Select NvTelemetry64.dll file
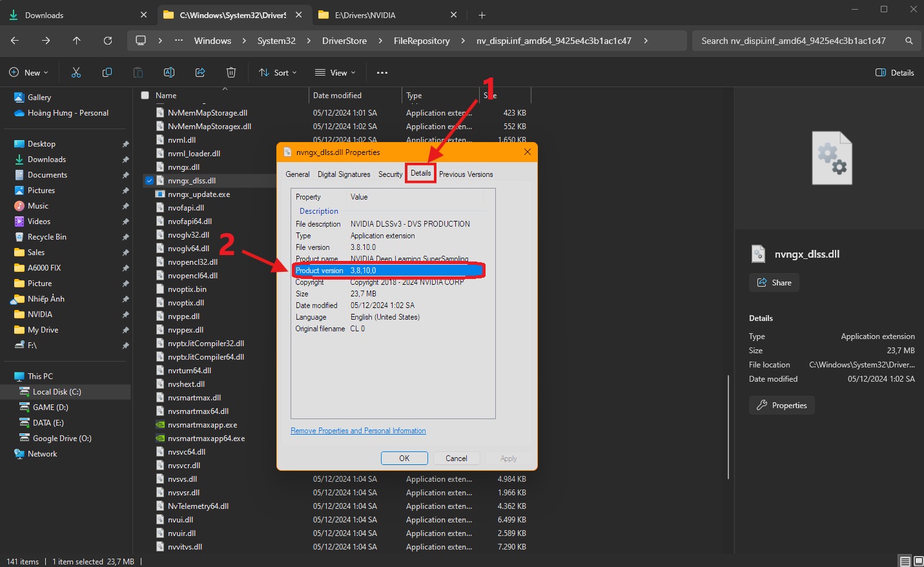924x567 pixels. [x=198, y=506]
